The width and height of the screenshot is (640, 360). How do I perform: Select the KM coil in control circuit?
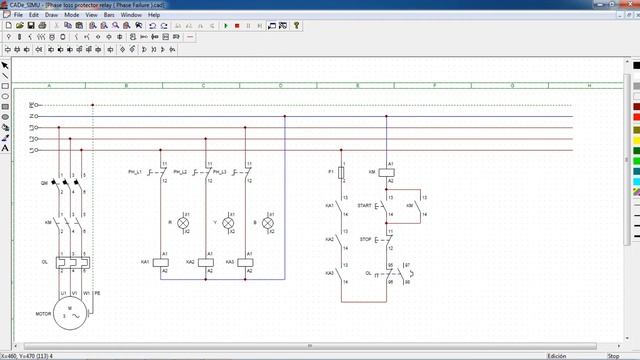pos(386,172)
